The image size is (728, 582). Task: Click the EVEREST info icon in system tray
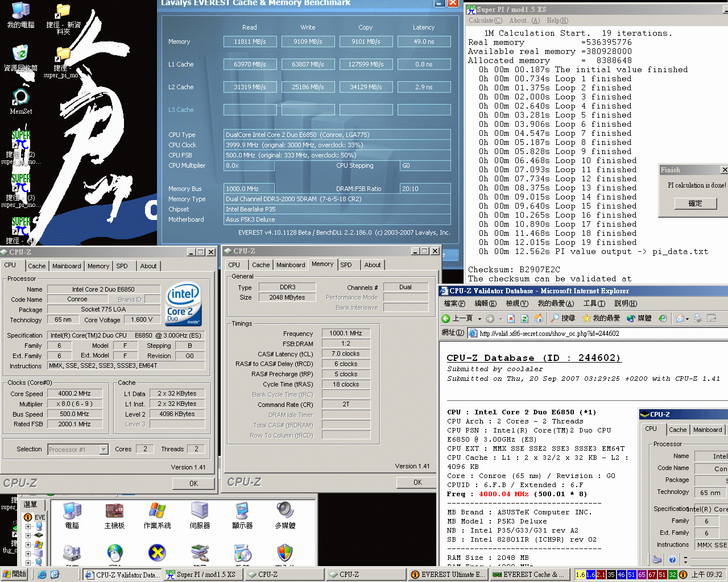pyautogui.click(x=683, y=575)
